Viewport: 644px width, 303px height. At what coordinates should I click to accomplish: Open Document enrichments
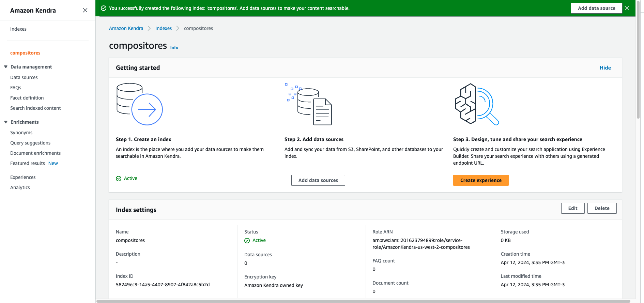(x=35, y=153)
